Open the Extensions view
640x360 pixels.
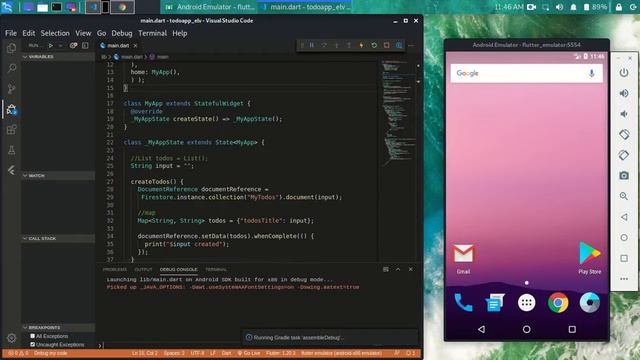point(11,129)
